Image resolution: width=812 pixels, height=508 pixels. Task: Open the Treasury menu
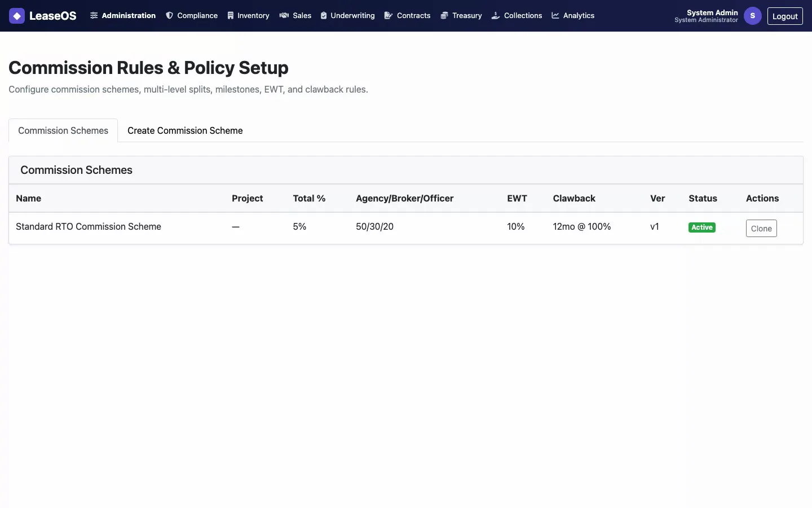(x=461, y=16)
